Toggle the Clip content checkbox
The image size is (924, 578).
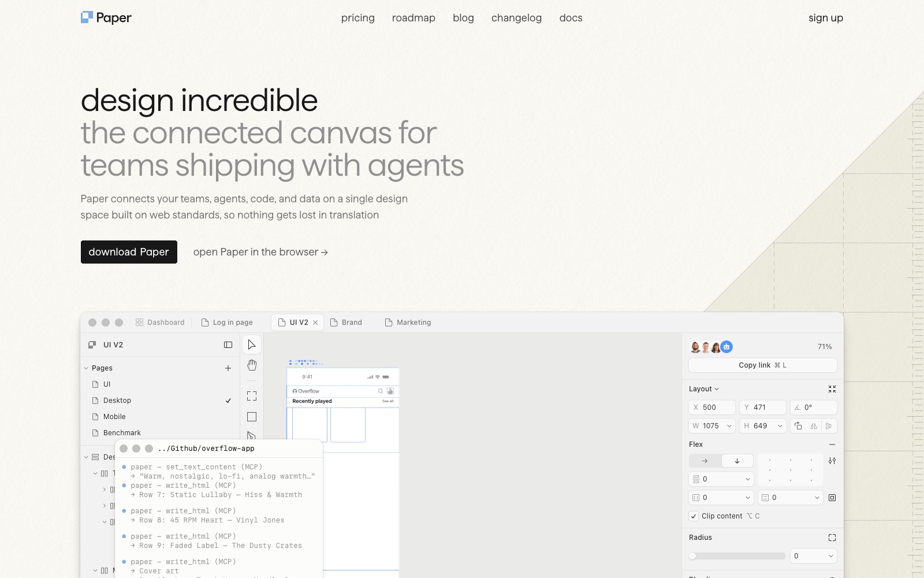coord(694,516)
